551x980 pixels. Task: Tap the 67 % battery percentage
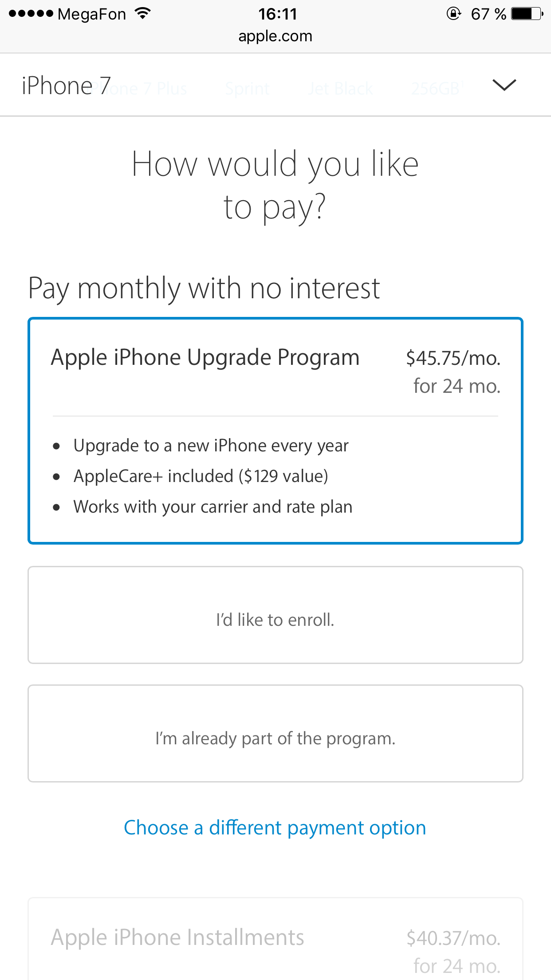click(x=488, y=14)
